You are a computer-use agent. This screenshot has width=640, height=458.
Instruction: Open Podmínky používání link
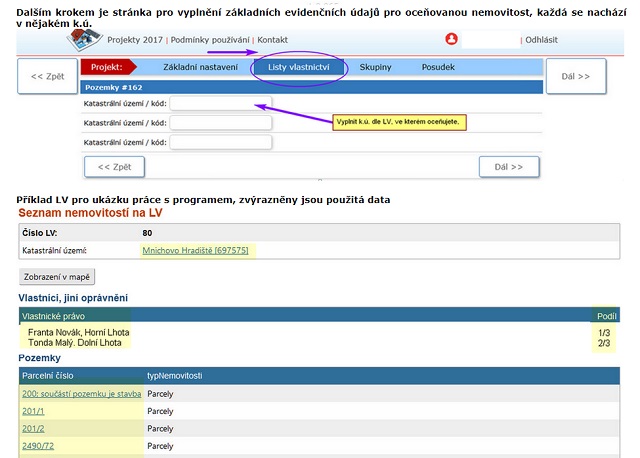click(210, 40)
